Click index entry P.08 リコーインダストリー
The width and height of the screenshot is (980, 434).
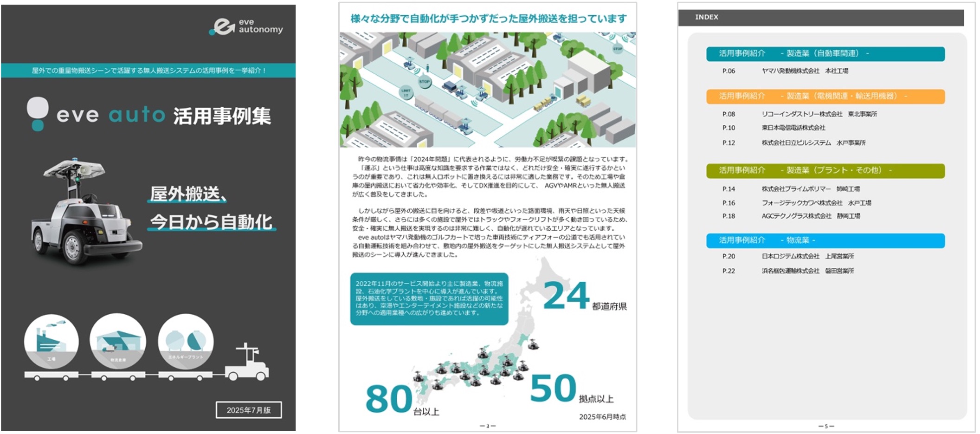coord(799,114)
